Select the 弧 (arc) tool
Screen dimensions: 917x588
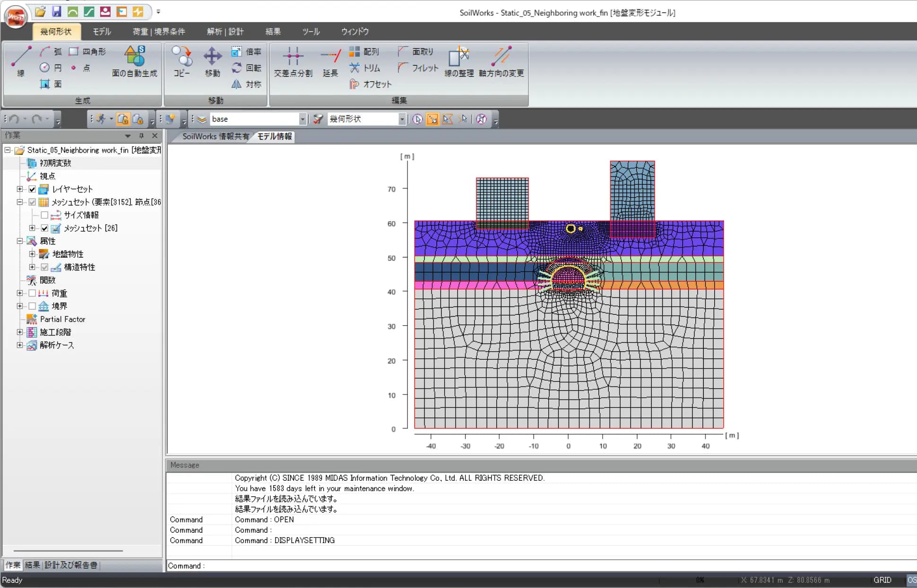[51, 52]
